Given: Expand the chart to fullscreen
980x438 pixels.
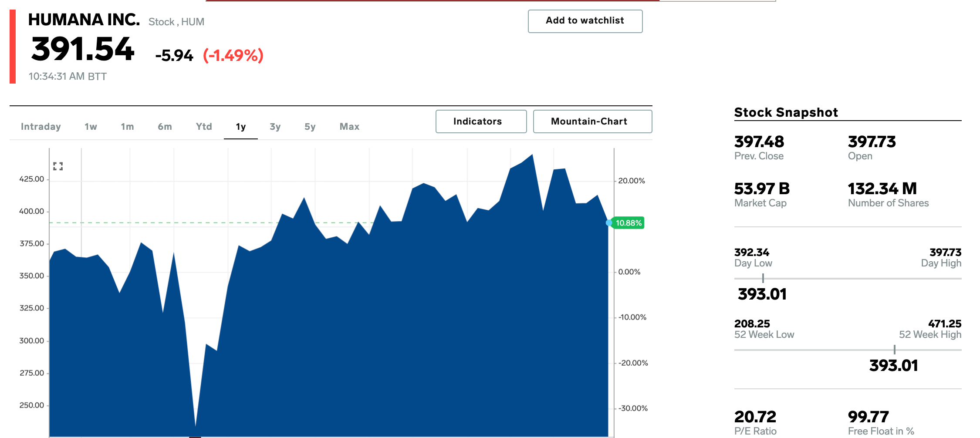Looking at the screenshot, I should point(58,166).
